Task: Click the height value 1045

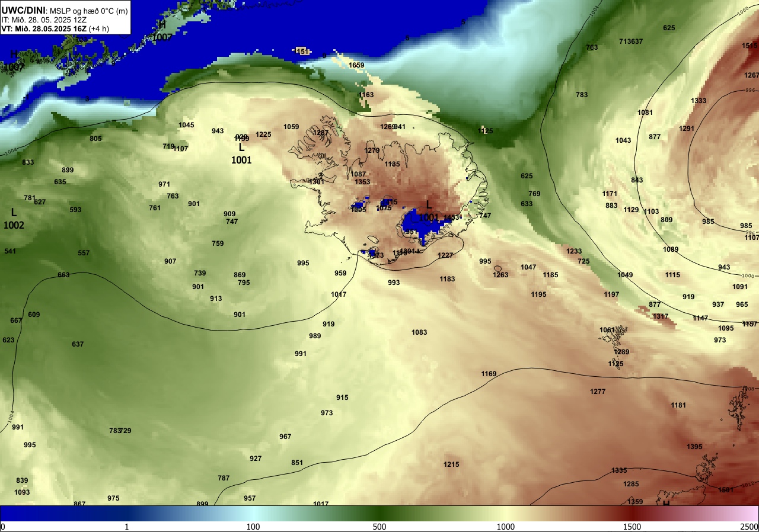Action: coord(186,125)
